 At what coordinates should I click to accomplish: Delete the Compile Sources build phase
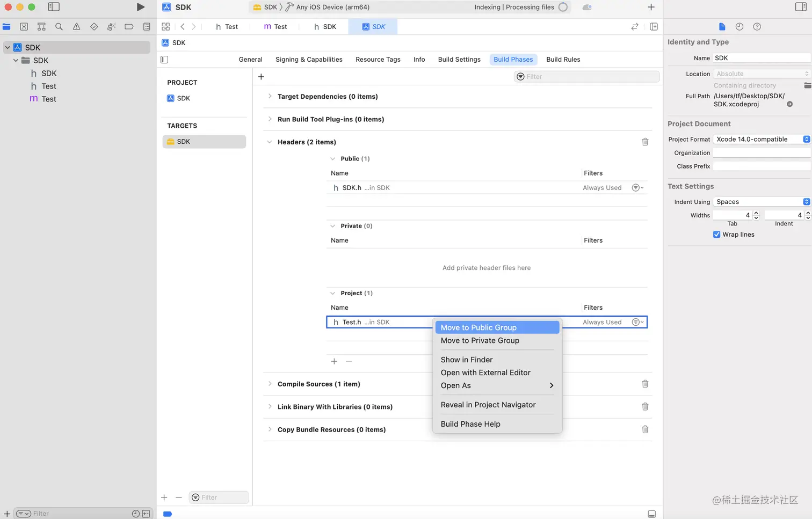[645, 384]
